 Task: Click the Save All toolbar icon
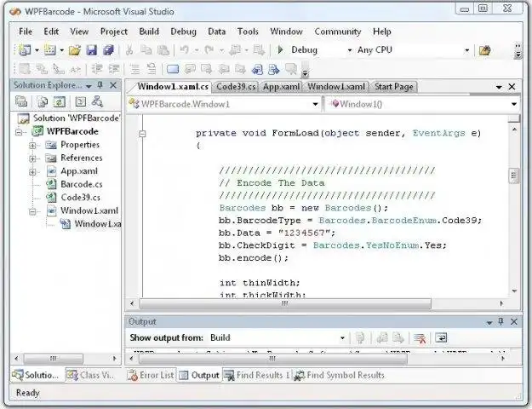click(x=109, y=50)
